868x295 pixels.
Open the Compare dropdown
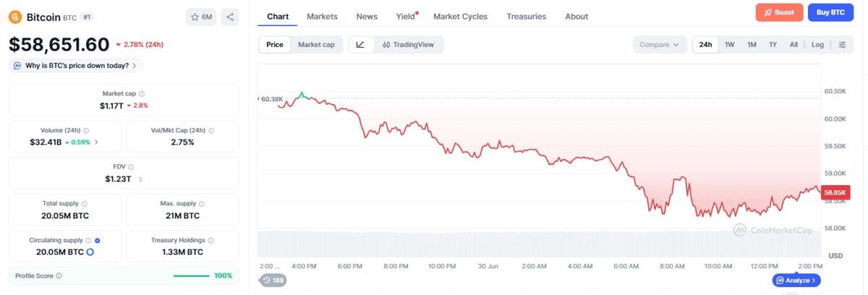[x=659, y=45]
